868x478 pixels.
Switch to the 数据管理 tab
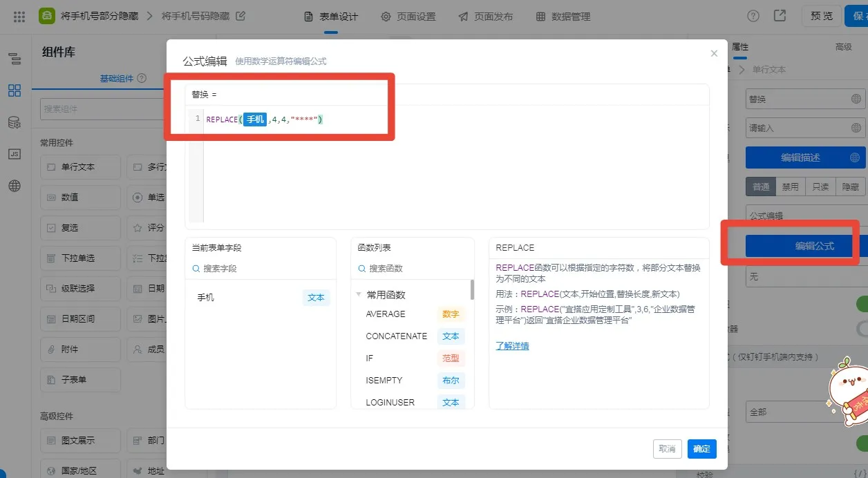[565, 17]
